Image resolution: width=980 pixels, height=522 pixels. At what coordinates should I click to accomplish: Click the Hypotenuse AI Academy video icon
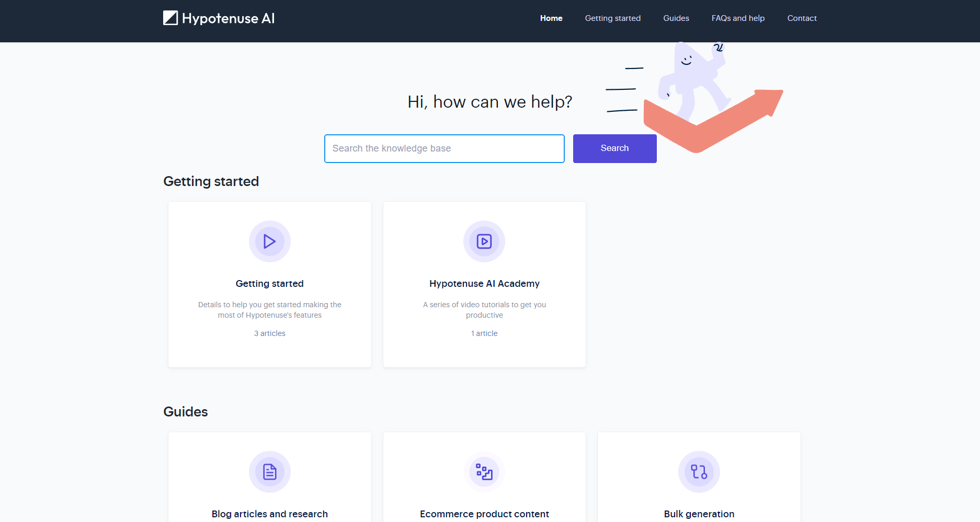(x=484, y=241)
